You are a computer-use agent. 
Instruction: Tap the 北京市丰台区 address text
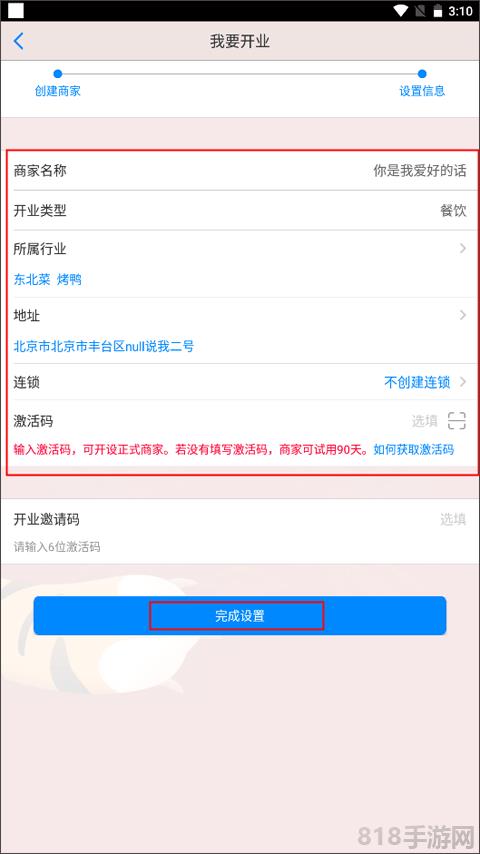(x=104, y=346)
